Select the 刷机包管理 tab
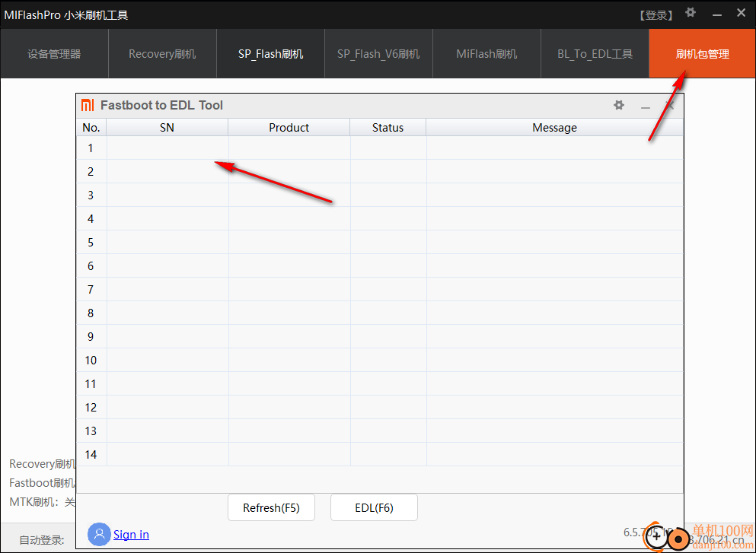 702,53
